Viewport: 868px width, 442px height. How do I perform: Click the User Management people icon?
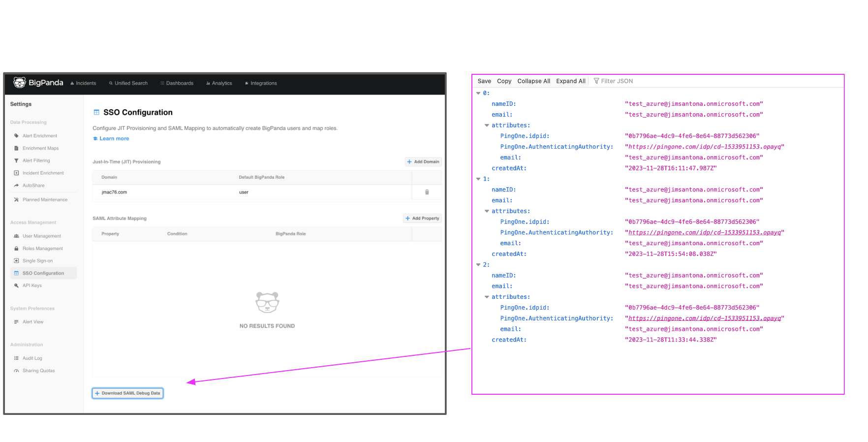pos(16,236)
